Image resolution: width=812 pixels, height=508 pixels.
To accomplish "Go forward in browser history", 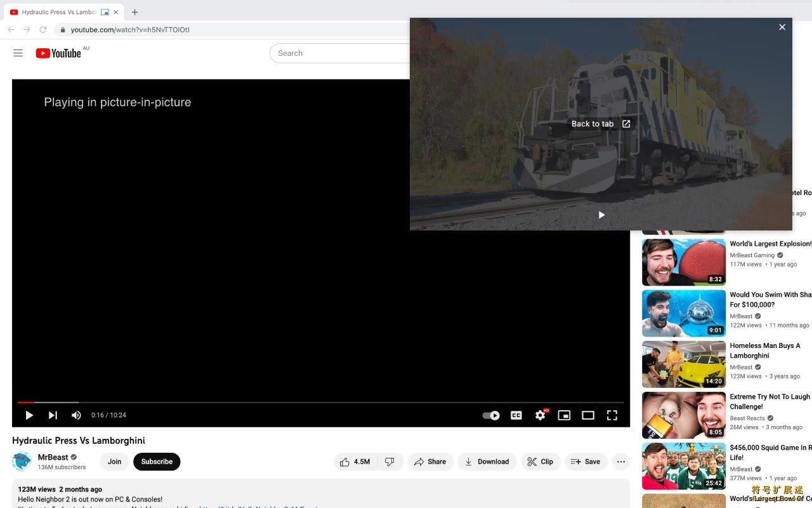I will [27, 30].
